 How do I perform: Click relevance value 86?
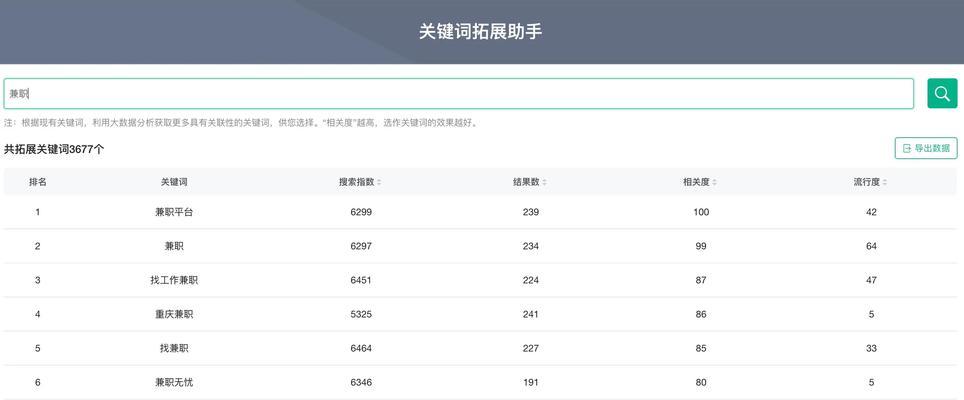[701, 314]
